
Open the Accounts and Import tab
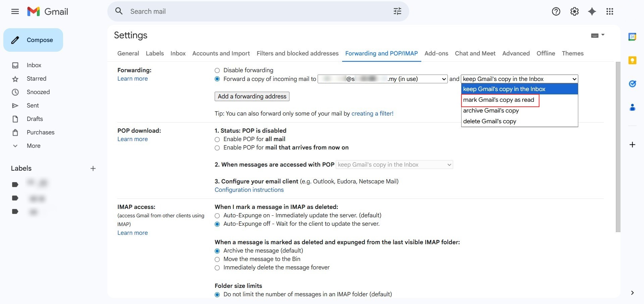click(x=221, y=53)
